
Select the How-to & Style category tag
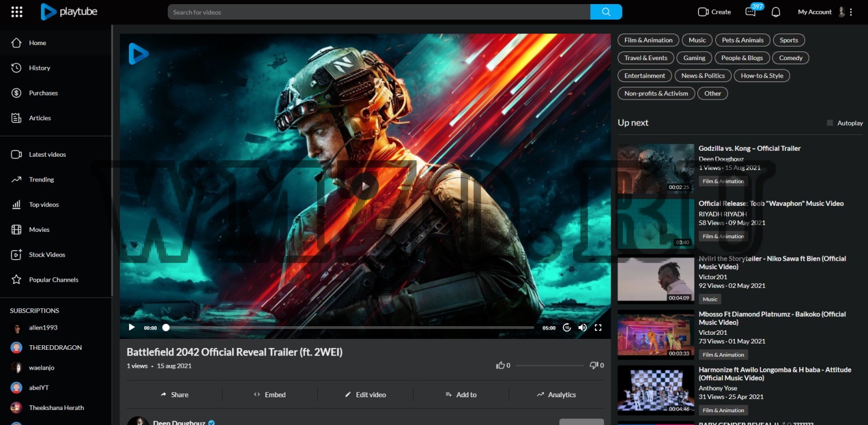762,76
